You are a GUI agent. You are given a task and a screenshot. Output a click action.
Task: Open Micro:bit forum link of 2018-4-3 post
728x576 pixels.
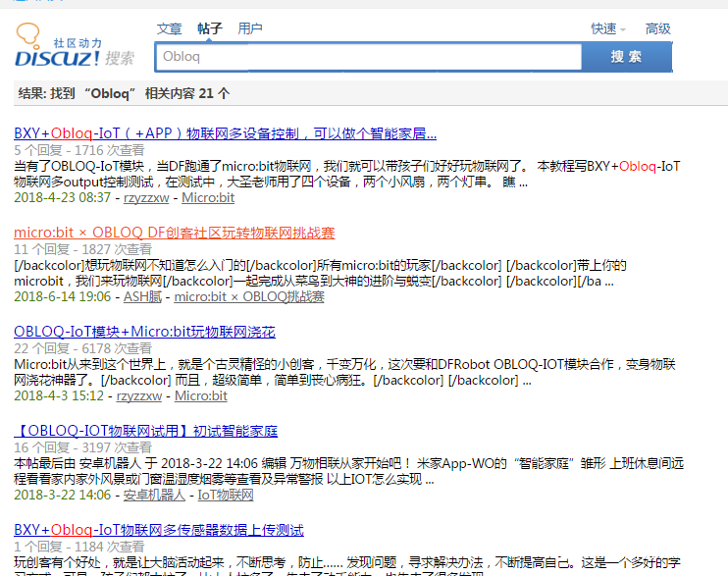201,395
